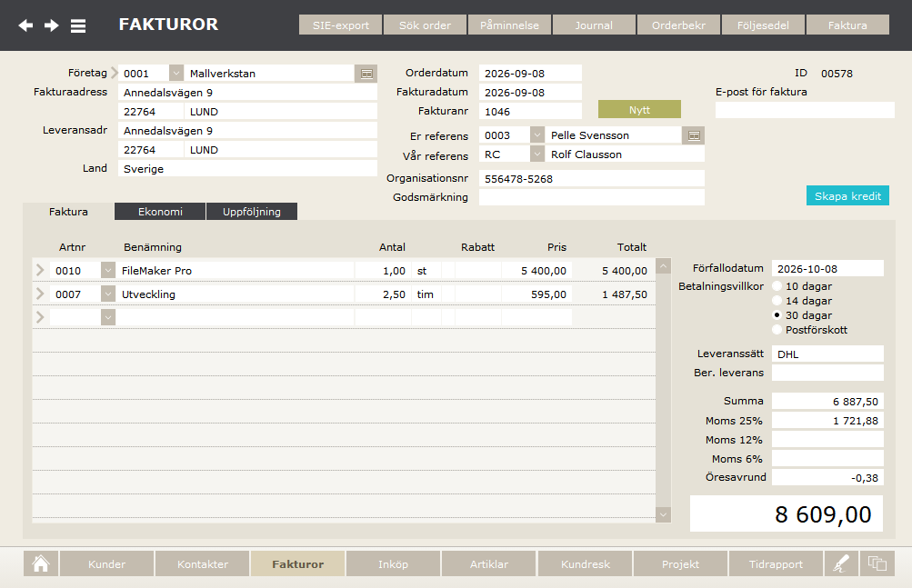Viewport: 912px width, 588px height.
Task: Click the Skapa kredit button
Action: 847,196
